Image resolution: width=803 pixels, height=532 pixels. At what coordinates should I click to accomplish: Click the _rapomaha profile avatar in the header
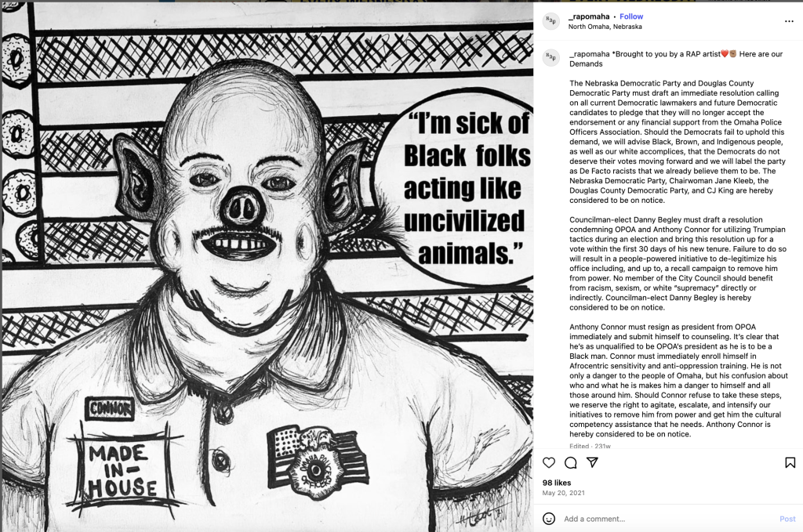pos(551,21)
